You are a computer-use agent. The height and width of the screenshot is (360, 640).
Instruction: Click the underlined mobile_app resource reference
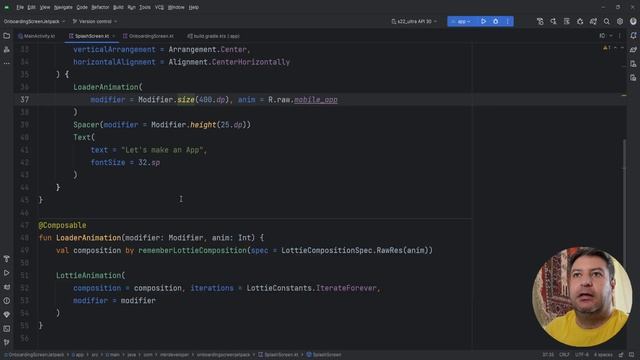[x=316, y=100]
